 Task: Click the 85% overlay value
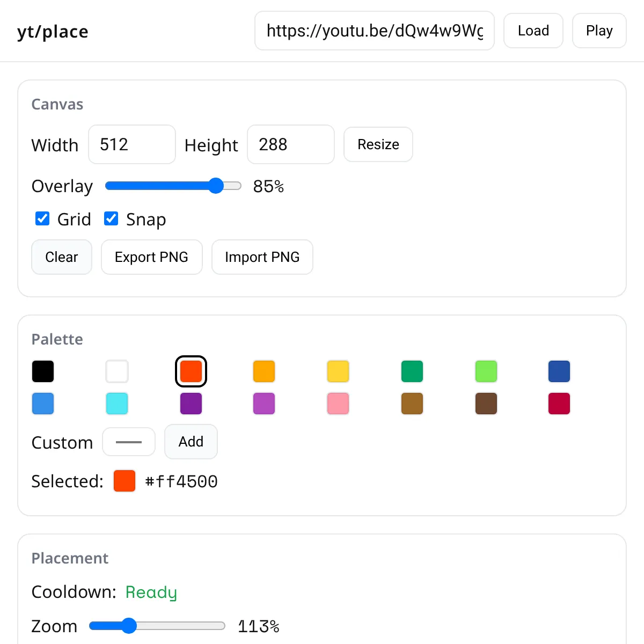click(268, 186)
